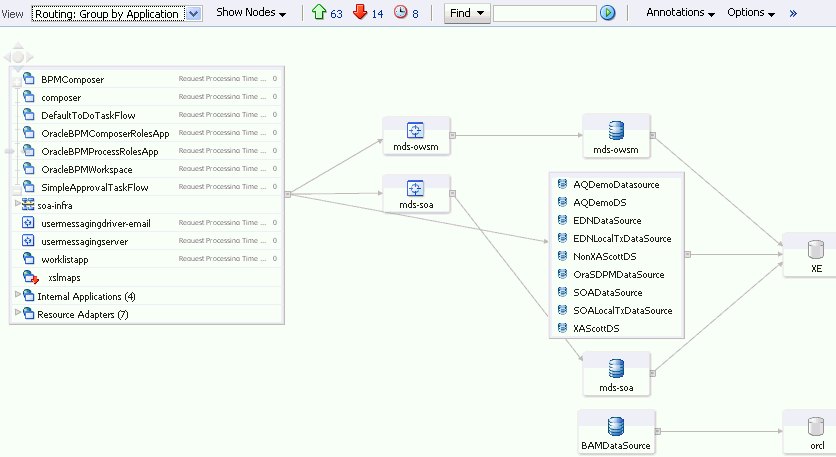
Task: Select the composer application row
Action: click(147, 97)
